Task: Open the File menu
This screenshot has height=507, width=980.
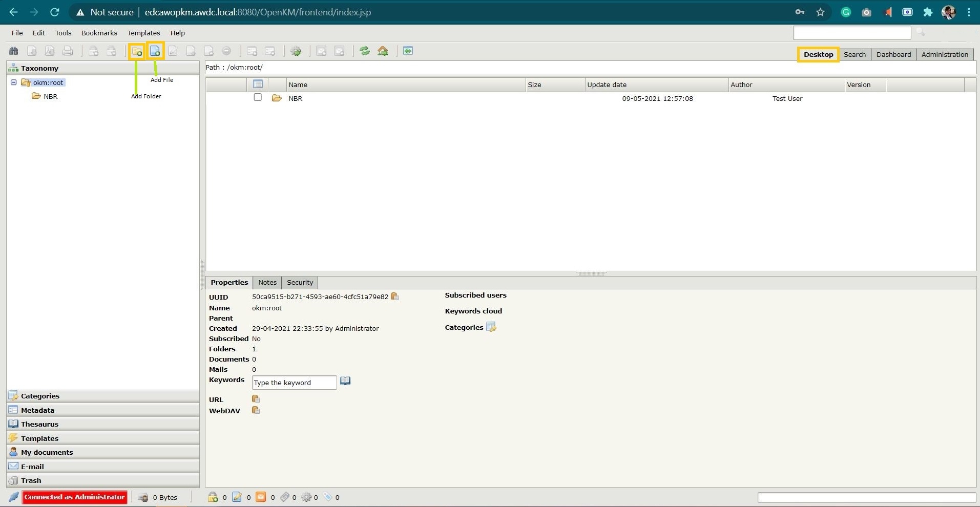Action: (x=17, y=33)
